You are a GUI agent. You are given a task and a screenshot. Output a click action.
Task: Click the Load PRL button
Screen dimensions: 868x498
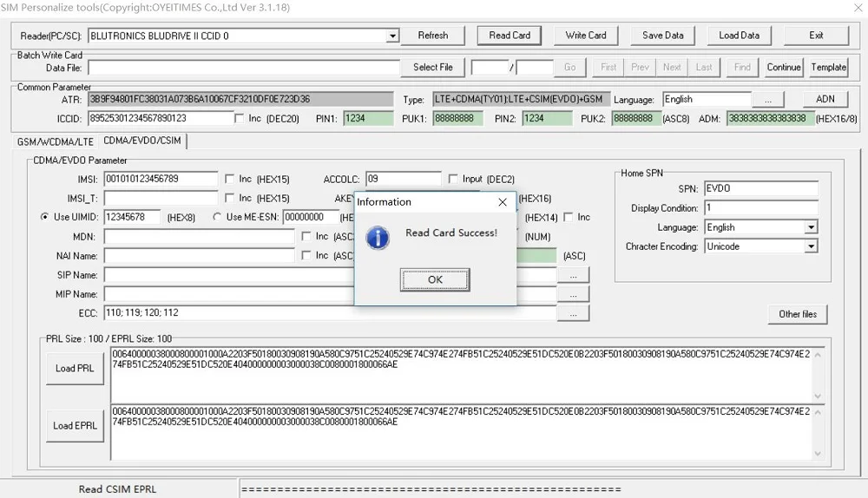tap(75, 369)
